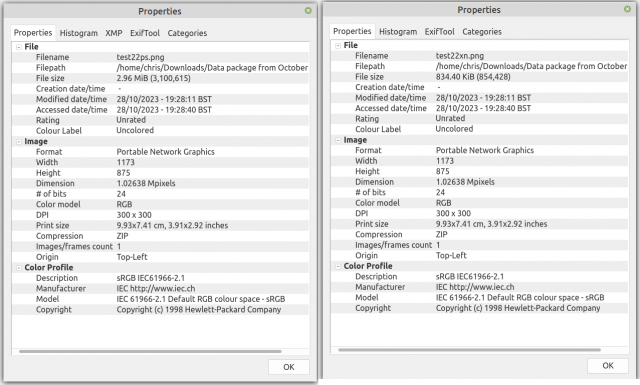Image resolution: width=640 pixels, height=385 pixels.
Task: Select Height 875 row in left window
Action: 160,173
